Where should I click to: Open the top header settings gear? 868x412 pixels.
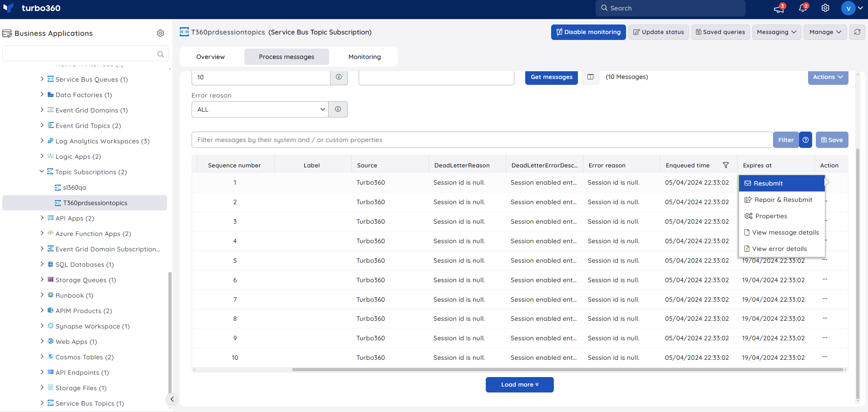pos(825,8)
